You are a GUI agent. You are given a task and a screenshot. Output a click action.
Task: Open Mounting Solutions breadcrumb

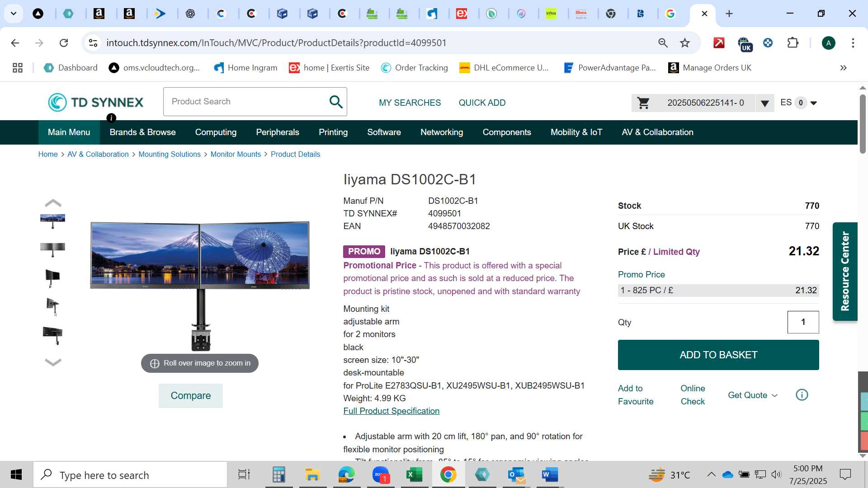[170, 155]
